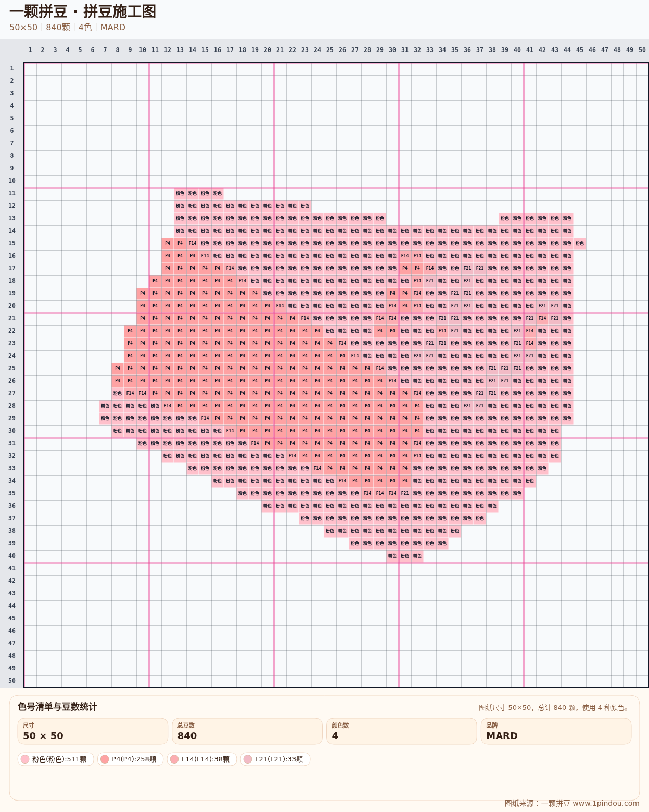The height and width of the screenshot is (812, 649).
Task: Click the P4 bead in row 25, column 8
Action: [118, 368]
